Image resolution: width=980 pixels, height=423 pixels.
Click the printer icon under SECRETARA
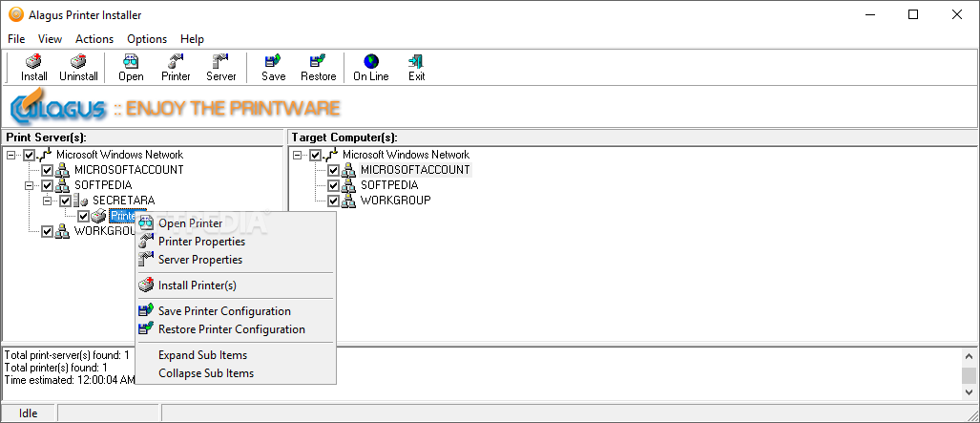tap(98, 216)
